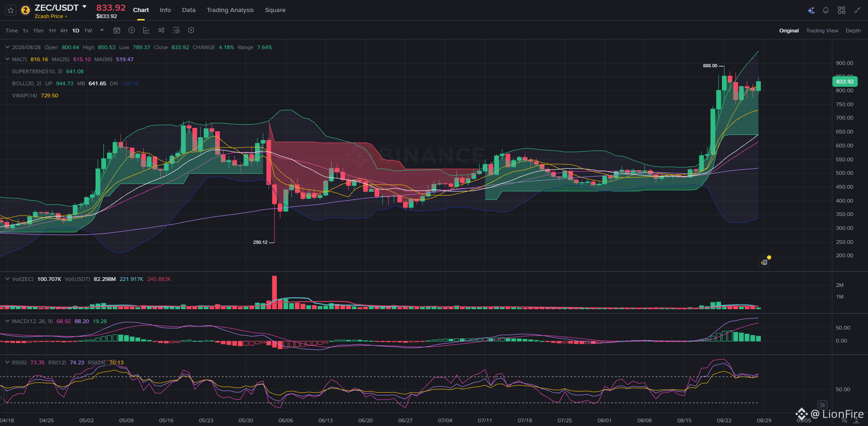Viewport: 868px width, 426px height.
Task: Click the plus-circle add icon in chart toolbar
Action: point(132,31)
